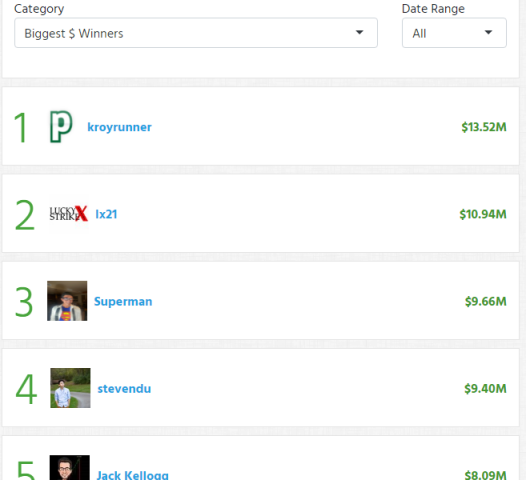The image size is (526, 480).
Task: Click the Date Range dropdown caret arrow
Action: 488,33
